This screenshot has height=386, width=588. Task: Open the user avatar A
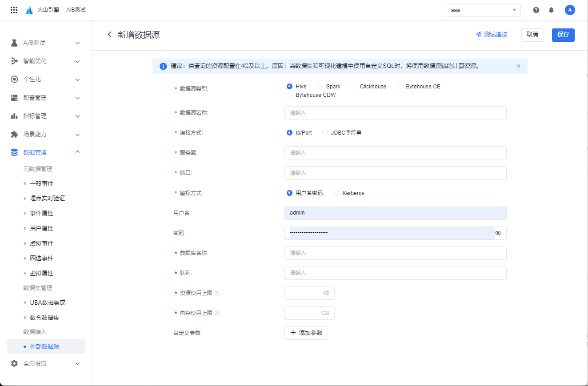click(x=570, y=10)
